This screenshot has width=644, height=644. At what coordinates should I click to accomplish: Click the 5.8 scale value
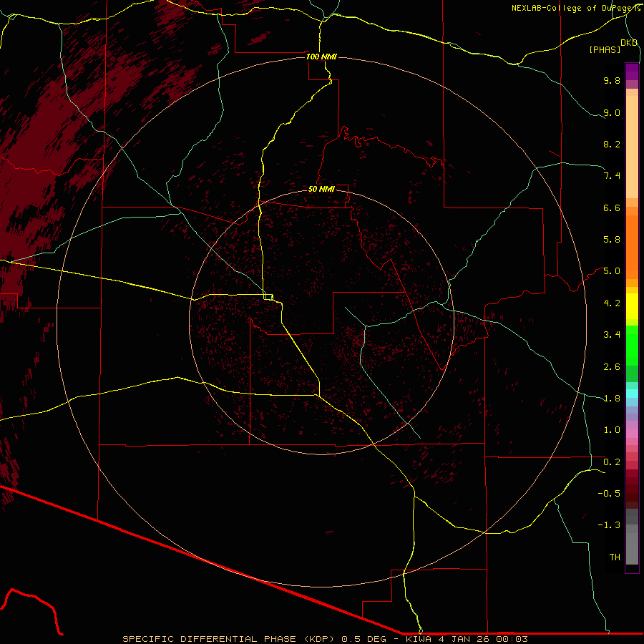coord(612,240)
